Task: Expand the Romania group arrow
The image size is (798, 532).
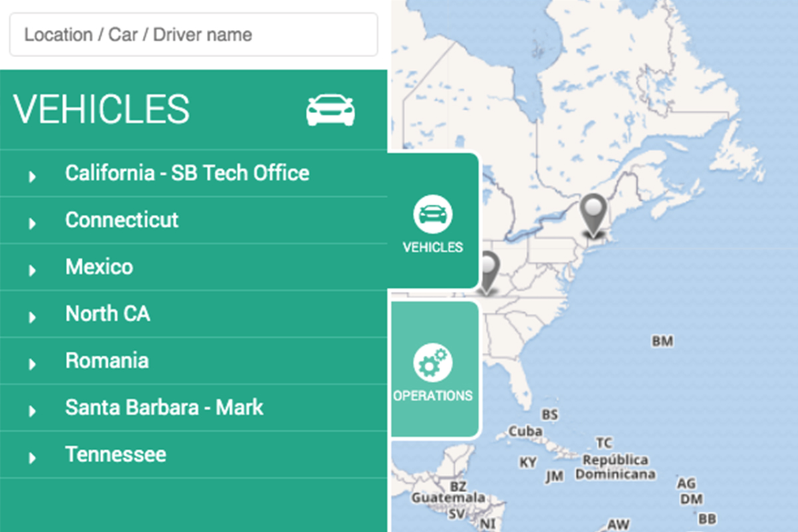Action: [32, 364]
